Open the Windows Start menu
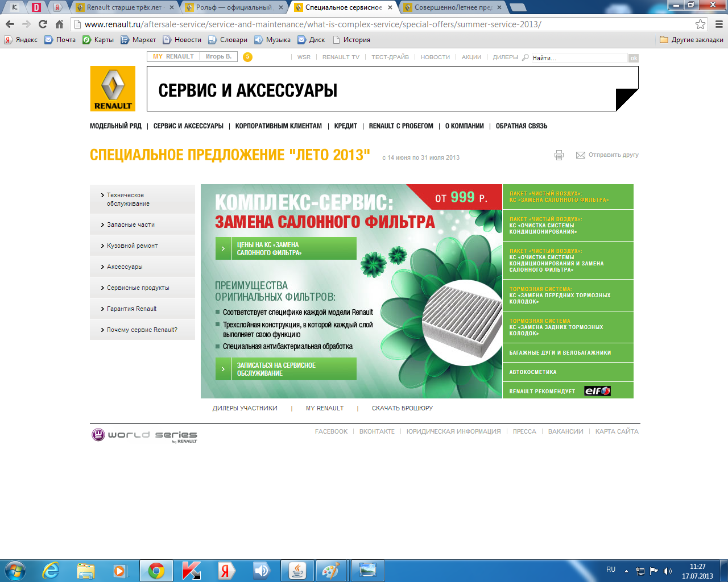 [15, 570]
